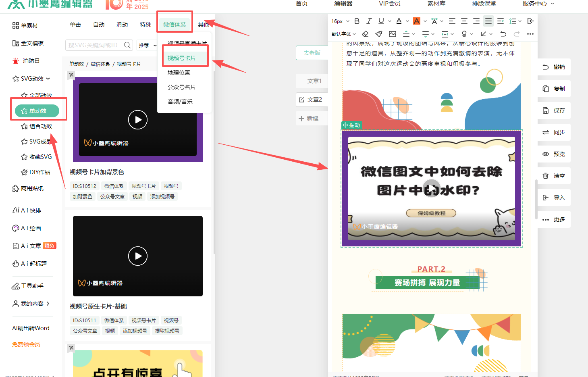Activate the format painter brush
Viewport: 588px width, 377px height.
click(x=379, y=34)
